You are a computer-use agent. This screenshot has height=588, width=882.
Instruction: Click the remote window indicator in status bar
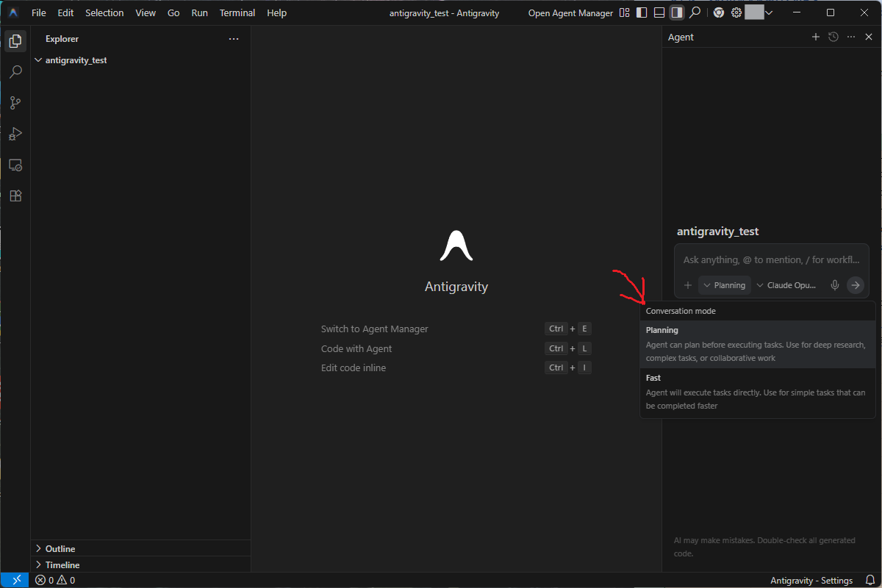[15, 580]
